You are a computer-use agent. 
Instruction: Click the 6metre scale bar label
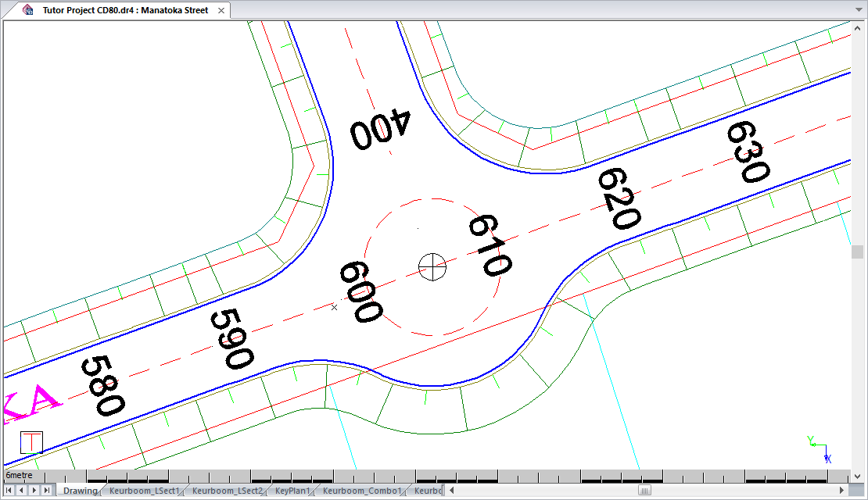tap(20, 475)
